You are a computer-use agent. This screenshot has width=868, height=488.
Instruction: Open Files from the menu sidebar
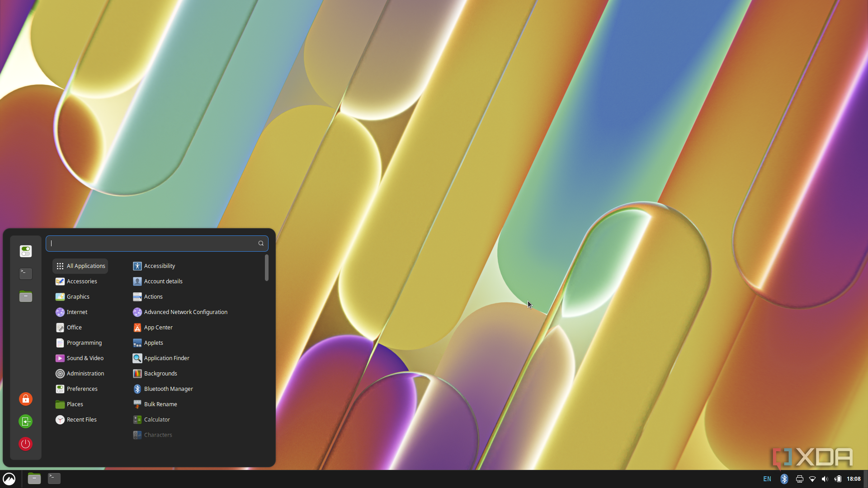point(26,296)
